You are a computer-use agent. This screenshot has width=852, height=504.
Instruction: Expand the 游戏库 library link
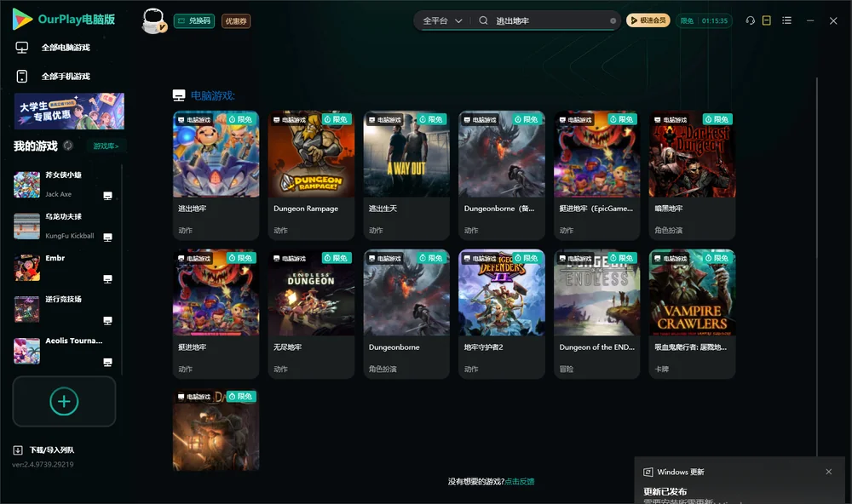pos(106,146)
